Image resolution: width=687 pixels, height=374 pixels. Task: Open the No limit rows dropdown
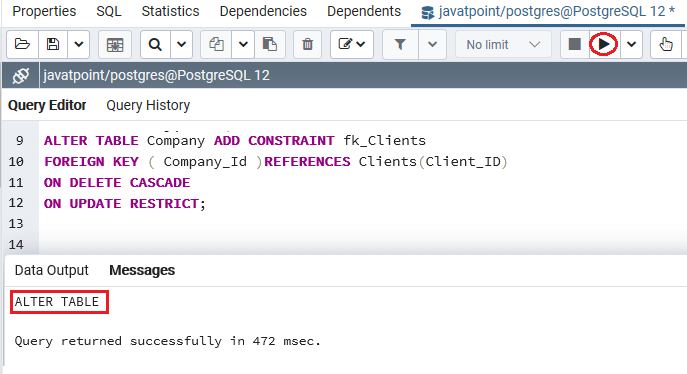(503, 44)
